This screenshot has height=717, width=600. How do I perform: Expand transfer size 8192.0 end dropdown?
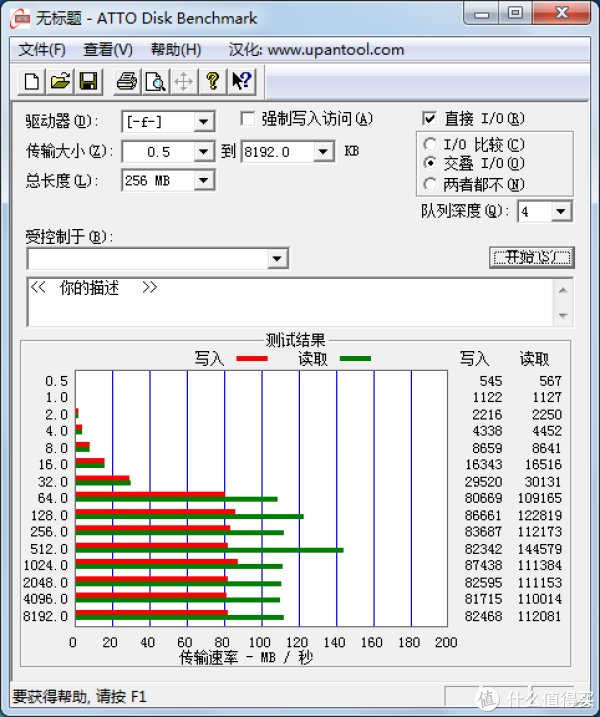click(x=323, y=151)
